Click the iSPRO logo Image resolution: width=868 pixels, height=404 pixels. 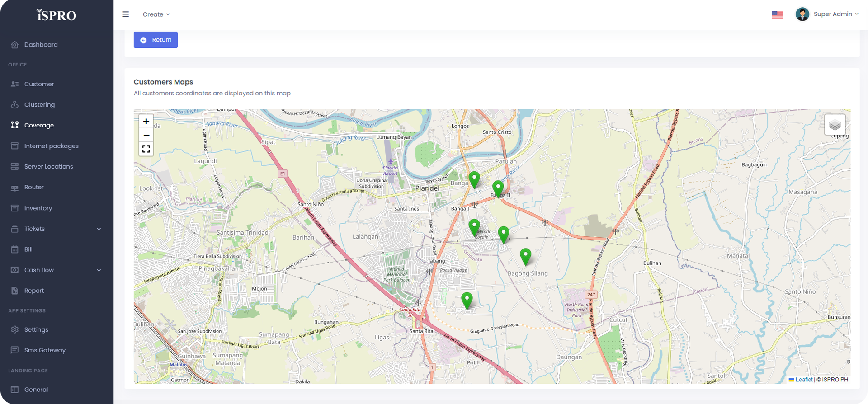click(x=57, y=15)
